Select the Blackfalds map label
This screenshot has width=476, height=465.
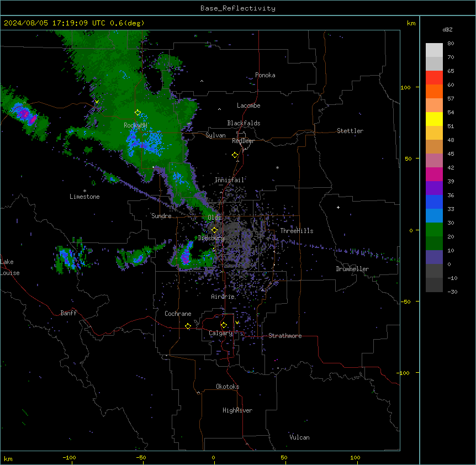pos(244,123)
